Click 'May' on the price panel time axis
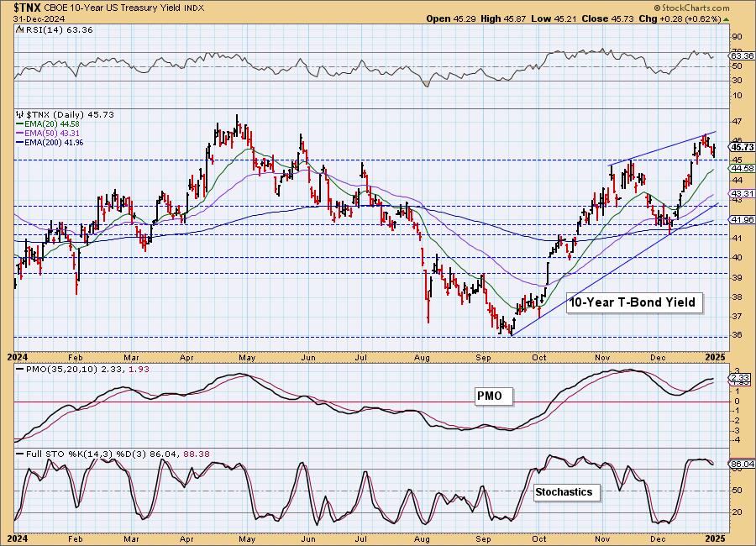This screenshot has height=546, width=756. [x=247, y=358]
